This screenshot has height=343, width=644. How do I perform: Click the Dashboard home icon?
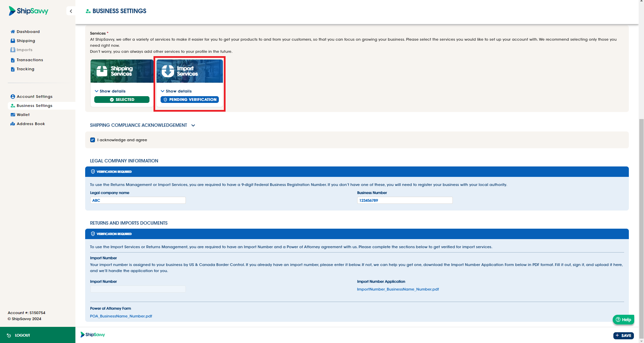13,32
